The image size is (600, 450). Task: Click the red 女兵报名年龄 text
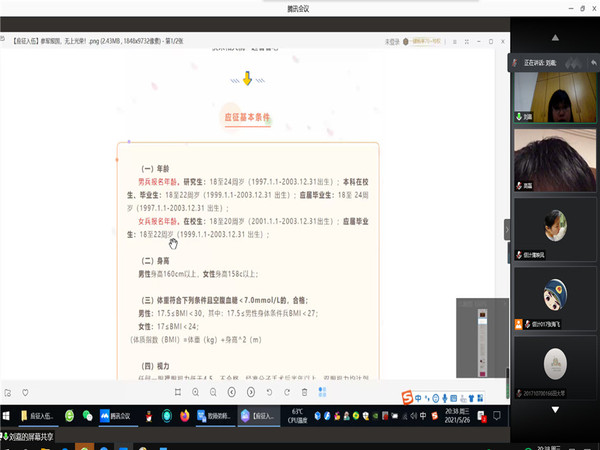157,221
